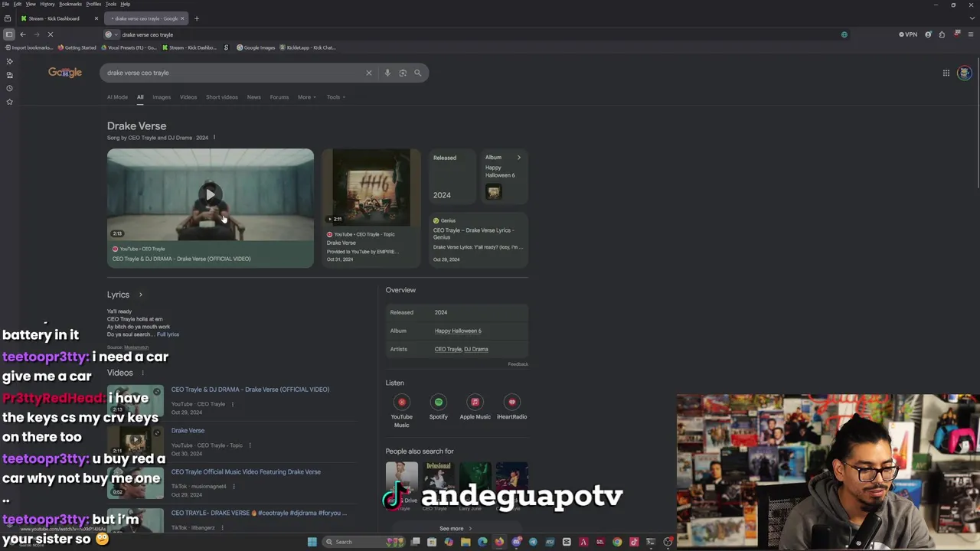Switch to AI Mode results
This screenshot has height=551, width=980.
(117, 97)
